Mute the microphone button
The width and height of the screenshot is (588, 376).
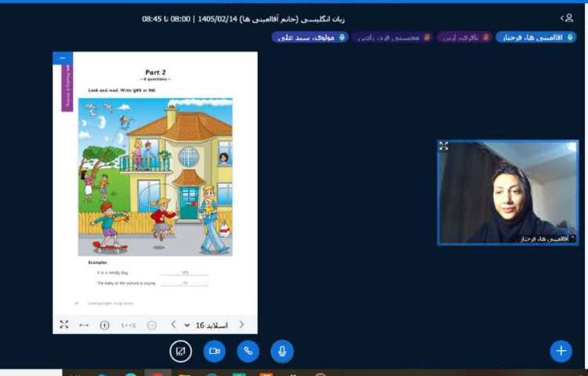tap(282, 351)
